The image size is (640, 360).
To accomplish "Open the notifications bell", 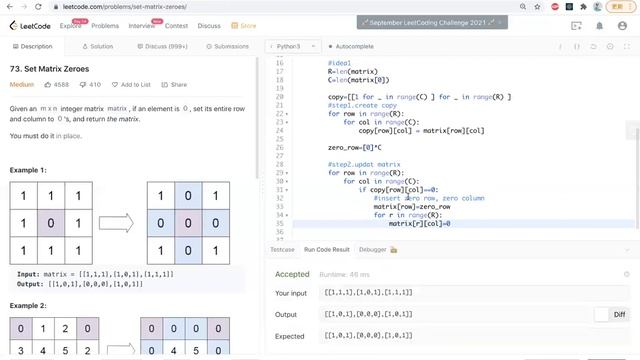I will (x=599, y=26).
